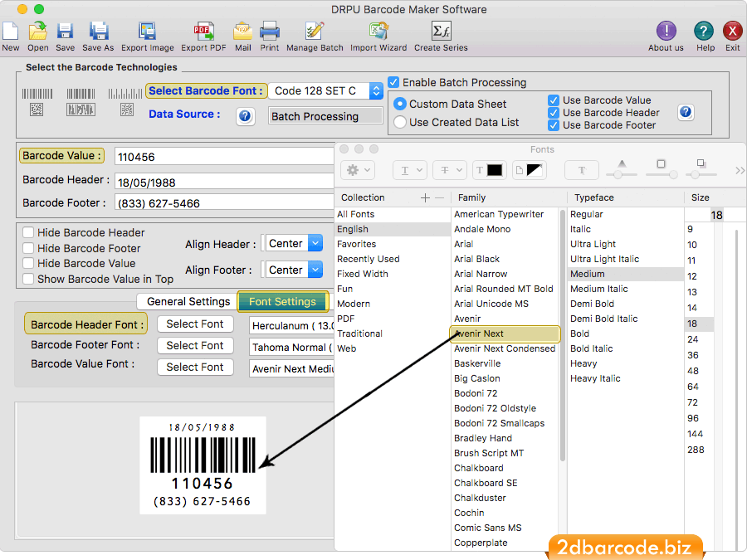Open the text color swatch in Fonts
The image size is (747, 560).
[489, 170]
